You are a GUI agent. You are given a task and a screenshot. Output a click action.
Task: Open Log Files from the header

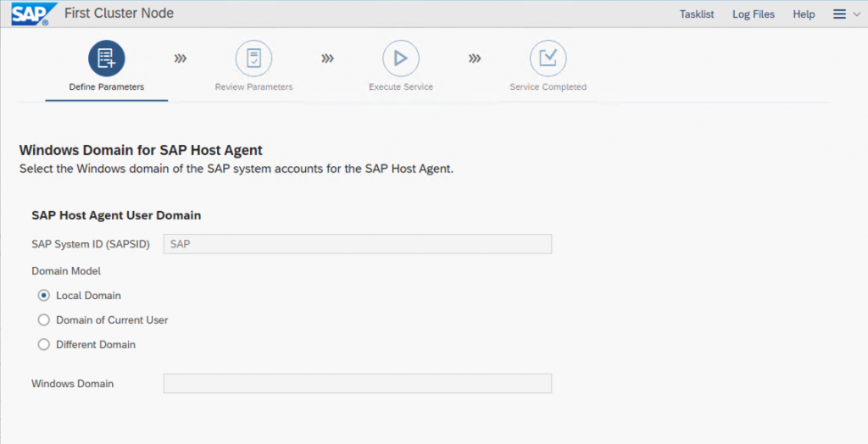[754, 14]
